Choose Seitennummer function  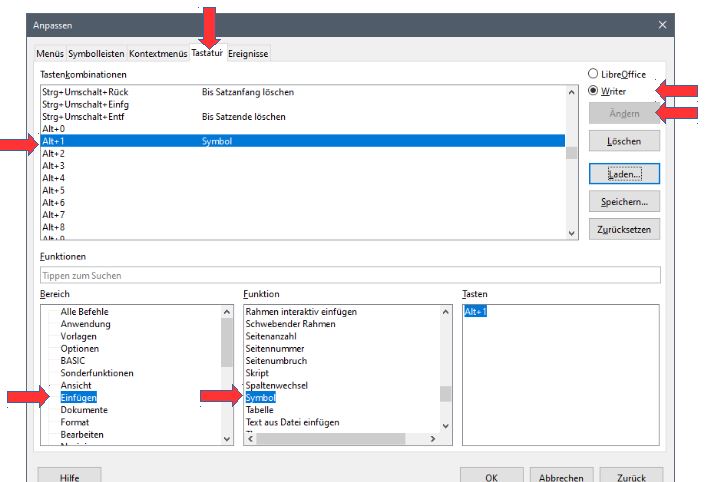275,349
